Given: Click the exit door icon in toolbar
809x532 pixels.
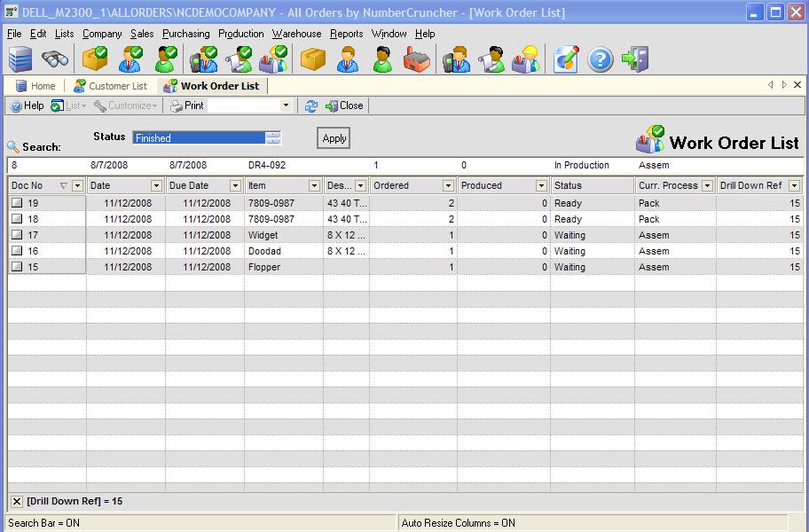Looking at the screenshot, I should pyautogui.click(x=635, y=59).
